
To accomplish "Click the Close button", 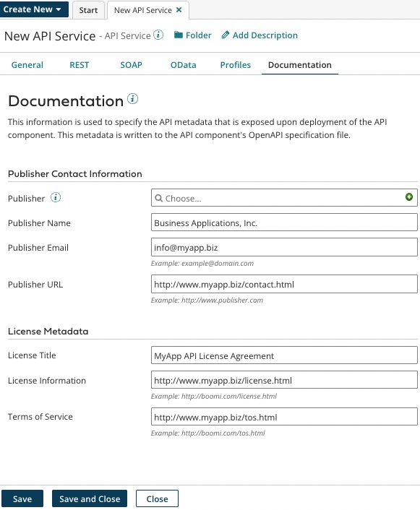I will click(157, 498).
